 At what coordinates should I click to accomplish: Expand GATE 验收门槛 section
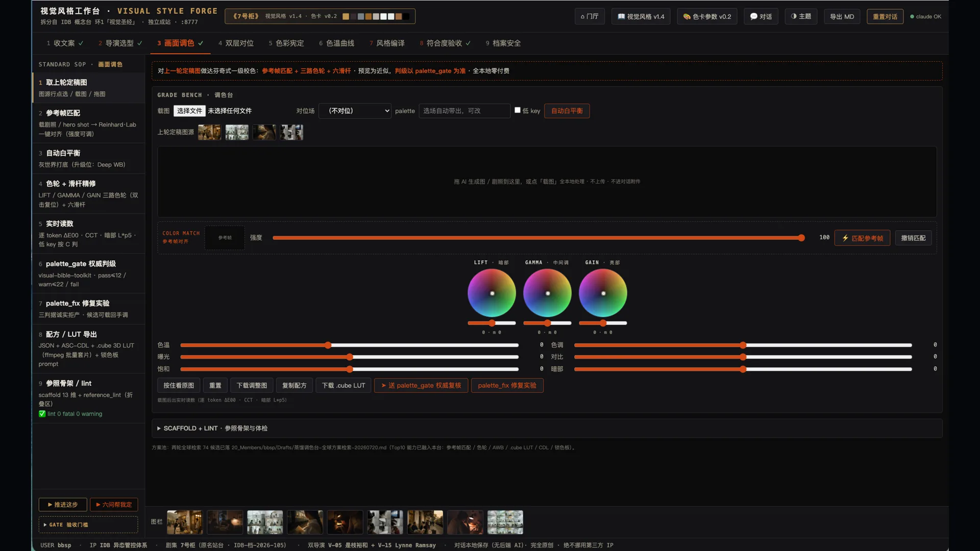tap(88, 524)
